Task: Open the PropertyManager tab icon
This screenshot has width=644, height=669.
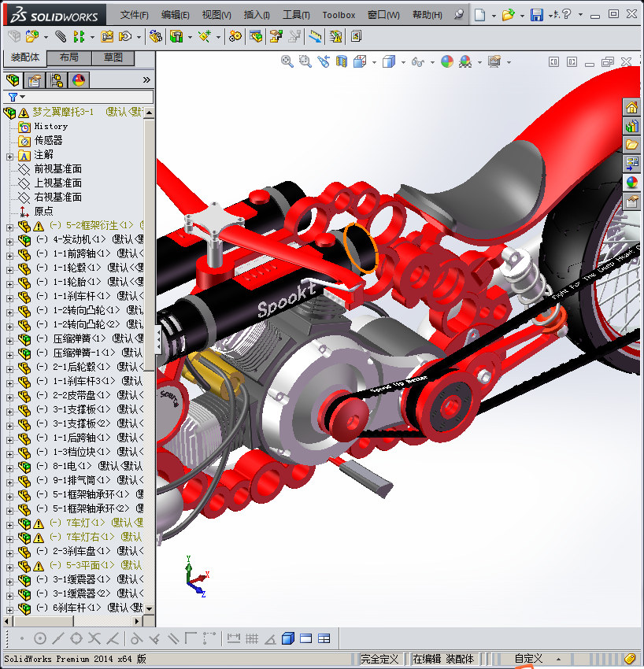Action: tap(34, 80)
